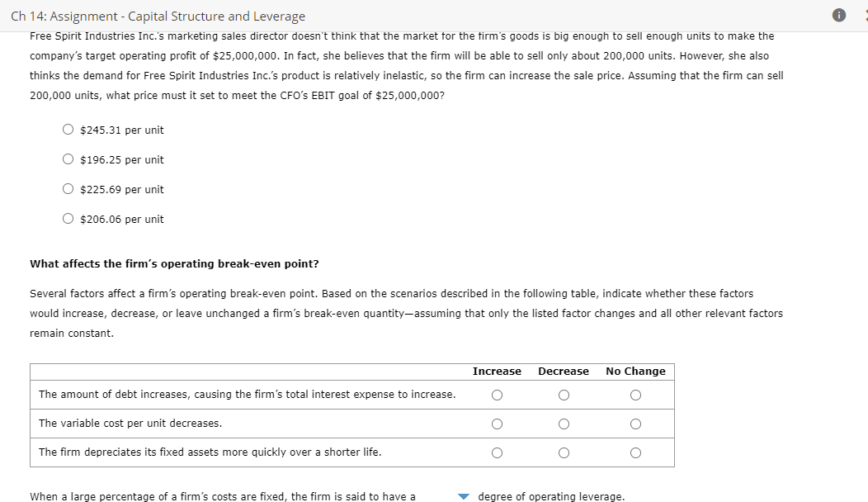This screenshot has width=868, height=502.
Task: Click the No Change column header
Action: pos(635,371)
